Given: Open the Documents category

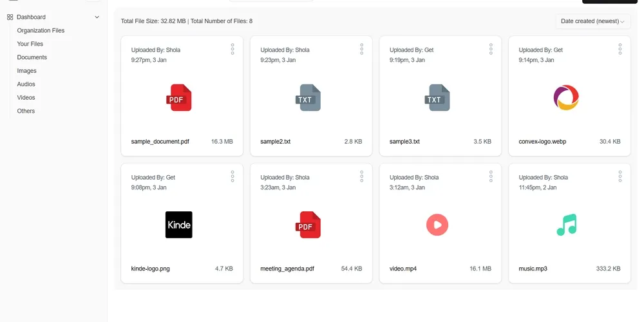Looking at the screenshot, I should click(x=32, y=57).
